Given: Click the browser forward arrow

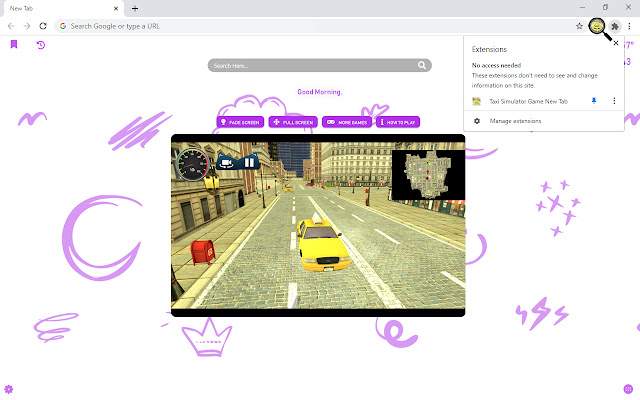Looking at the screenshot, I should (x=27, y=26).
